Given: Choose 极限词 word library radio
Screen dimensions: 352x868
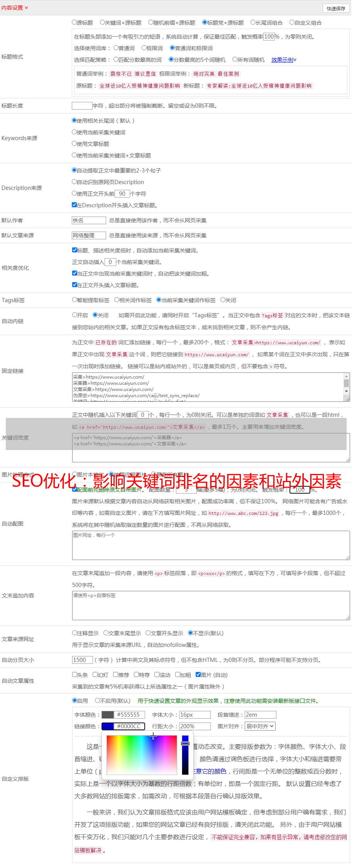Looking at the screenshot, I should 144,48.
